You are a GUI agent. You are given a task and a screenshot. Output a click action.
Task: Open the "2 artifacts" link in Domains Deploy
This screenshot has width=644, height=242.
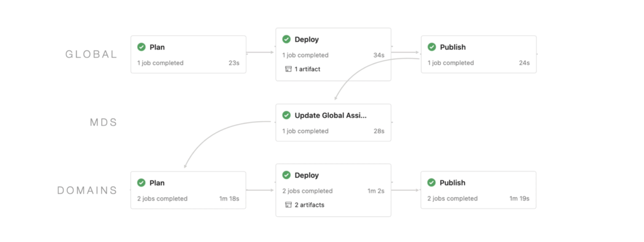[309, 205]
